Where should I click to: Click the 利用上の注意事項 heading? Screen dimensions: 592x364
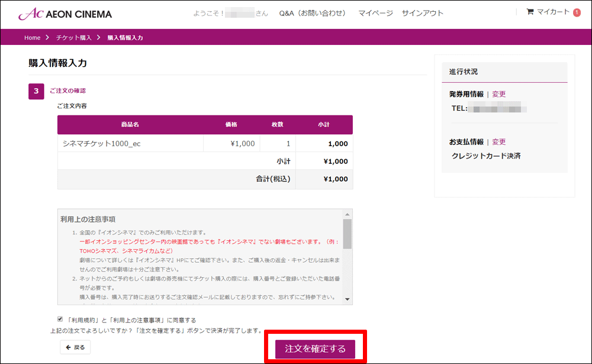click(88, 220)
